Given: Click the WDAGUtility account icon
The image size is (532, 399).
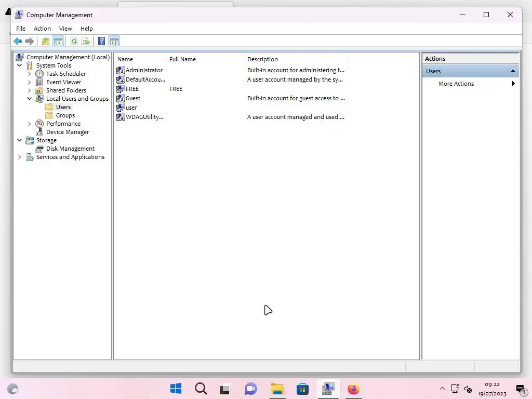Looking at the screenshot, I should pos(121,117).
